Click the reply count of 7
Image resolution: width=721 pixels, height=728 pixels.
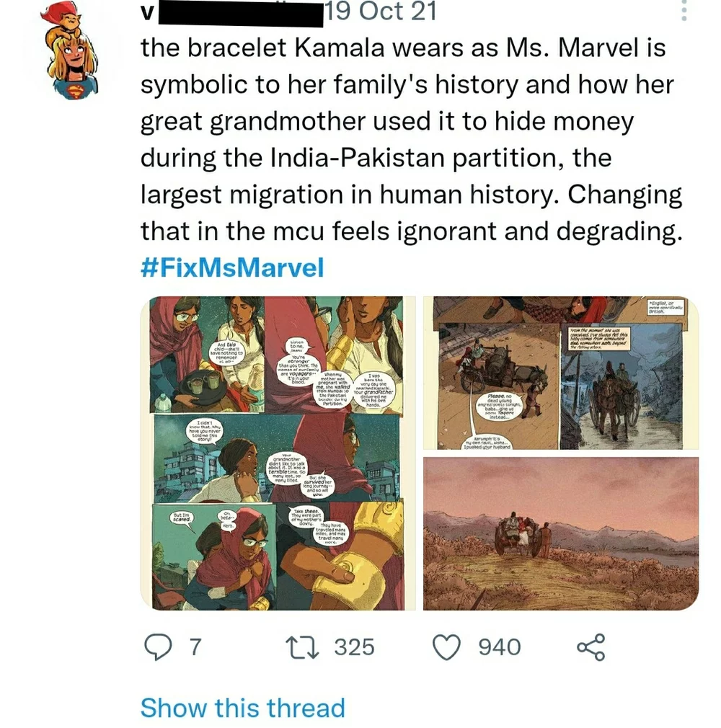193,647
